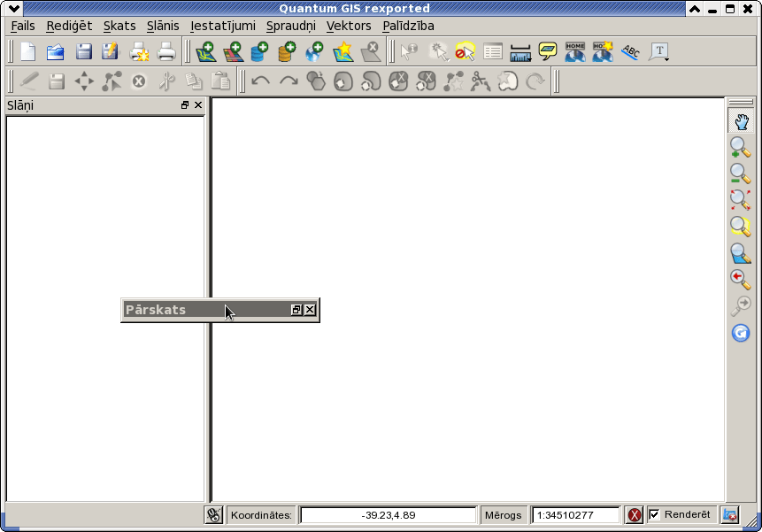Add a raster layer
The width and height of the screenshot is (762, 532).
pyautogui.click(x=234, y=51)
